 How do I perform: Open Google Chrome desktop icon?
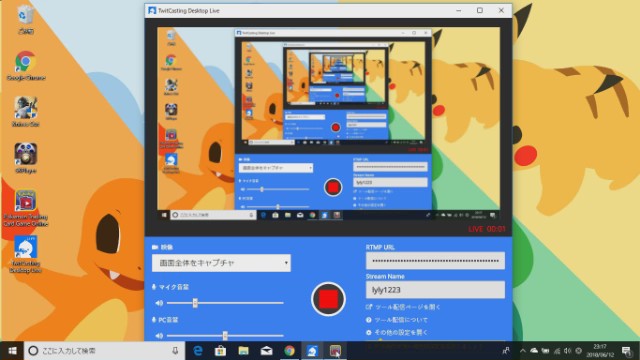pyautogui.click(x=26, y=66)
